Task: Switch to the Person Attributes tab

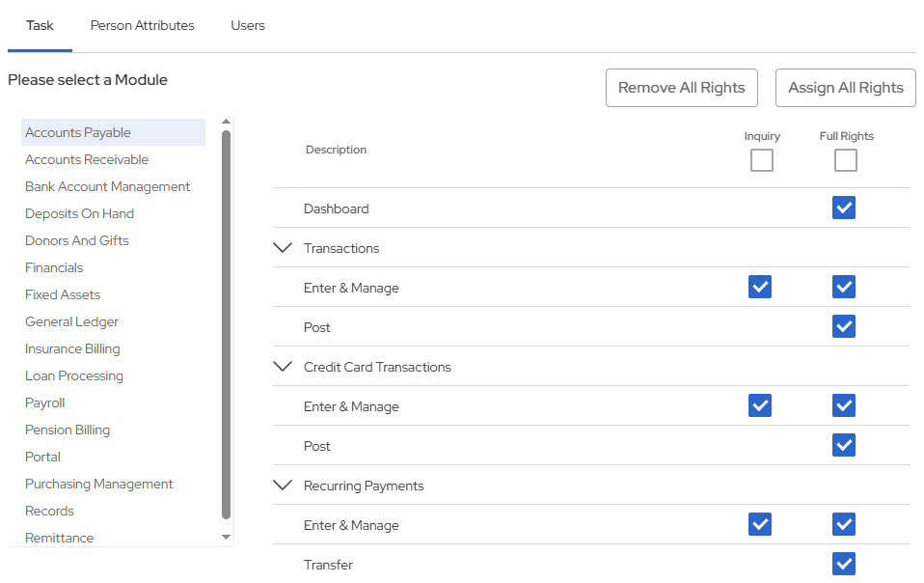Action: 142,26
